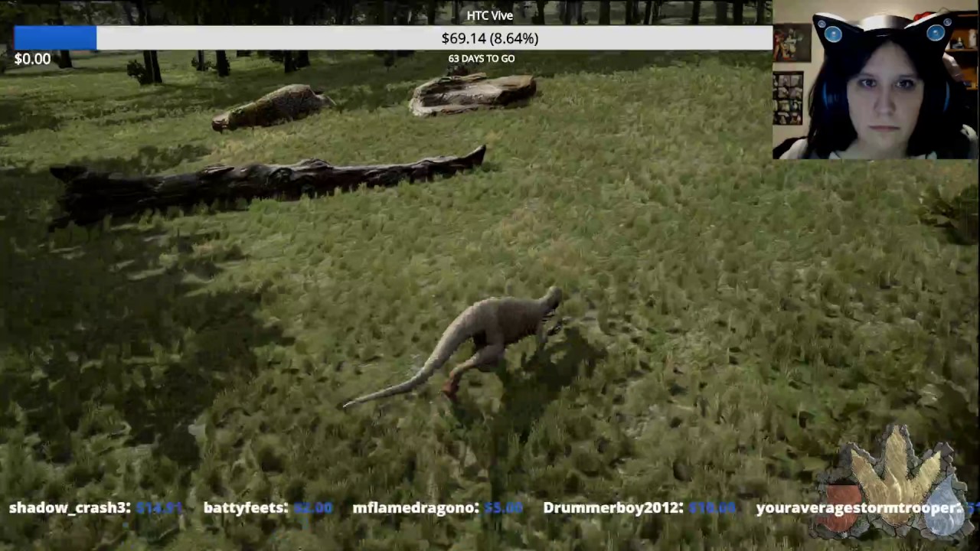This screenshot has width=980, height=551.
Task: Click the Drummerboy2012 donor name
Action: point(613,507)
